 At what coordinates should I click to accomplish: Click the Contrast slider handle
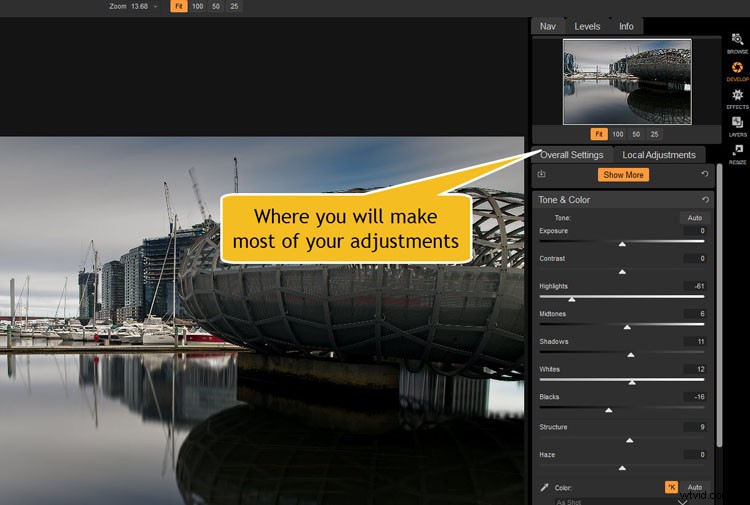coord(622,272)
